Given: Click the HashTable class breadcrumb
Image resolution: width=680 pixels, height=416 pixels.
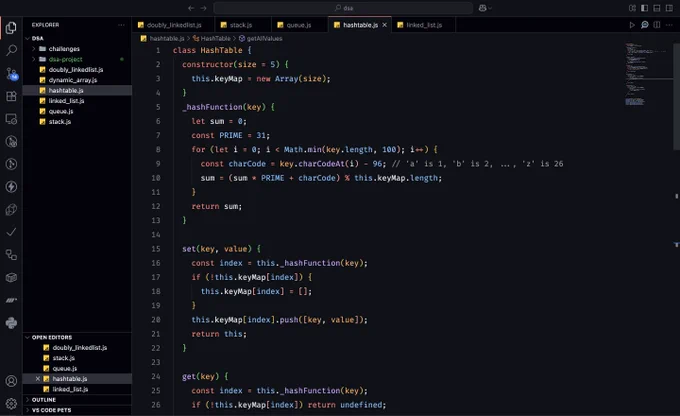Looking at the screenshot, I should [212, 39].
